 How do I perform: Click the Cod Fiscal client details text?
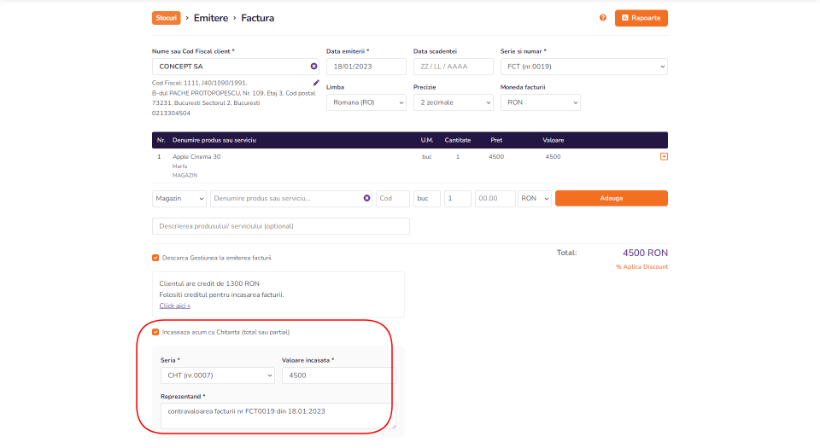pyautogui.click(x=234, y=98)
